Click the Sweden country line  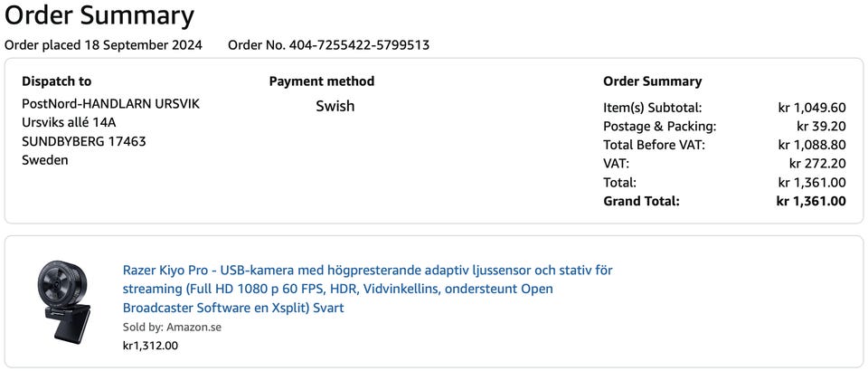click(x=44, y=160)
